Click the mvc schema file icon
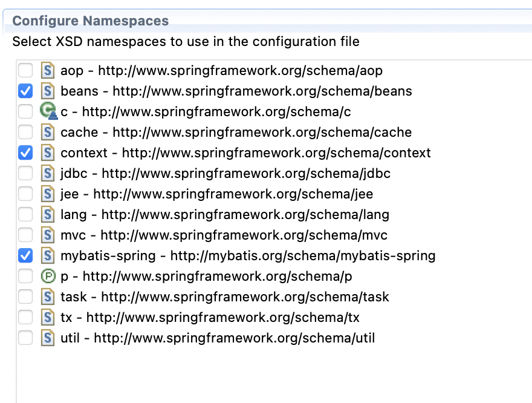Screen dimensions: 532x403 (x=48, y=235)
